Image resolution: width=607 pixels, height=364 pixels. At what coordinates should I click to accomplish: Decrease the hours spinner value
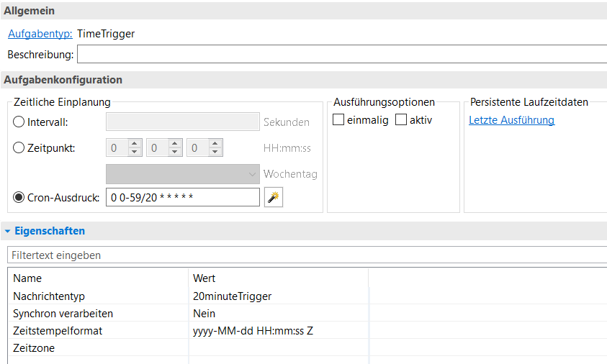(x=135, y=152)
